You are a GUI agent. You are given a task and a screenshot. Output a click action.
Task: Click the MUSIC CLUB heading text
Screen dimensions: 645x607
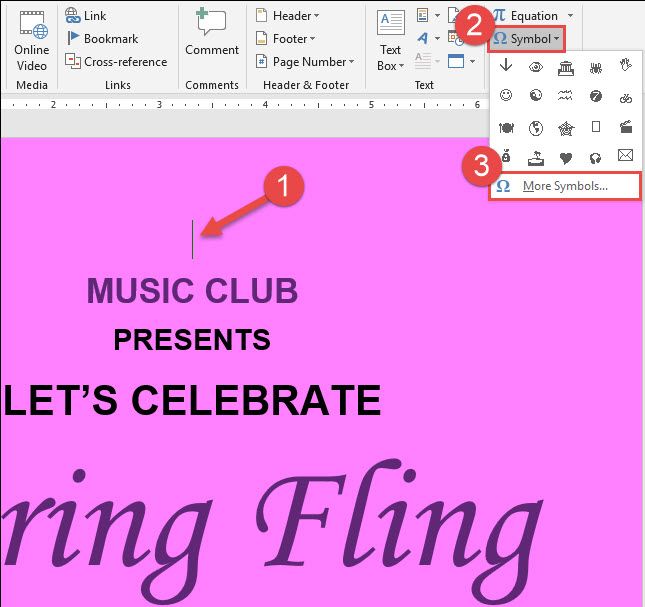[192, 291]
